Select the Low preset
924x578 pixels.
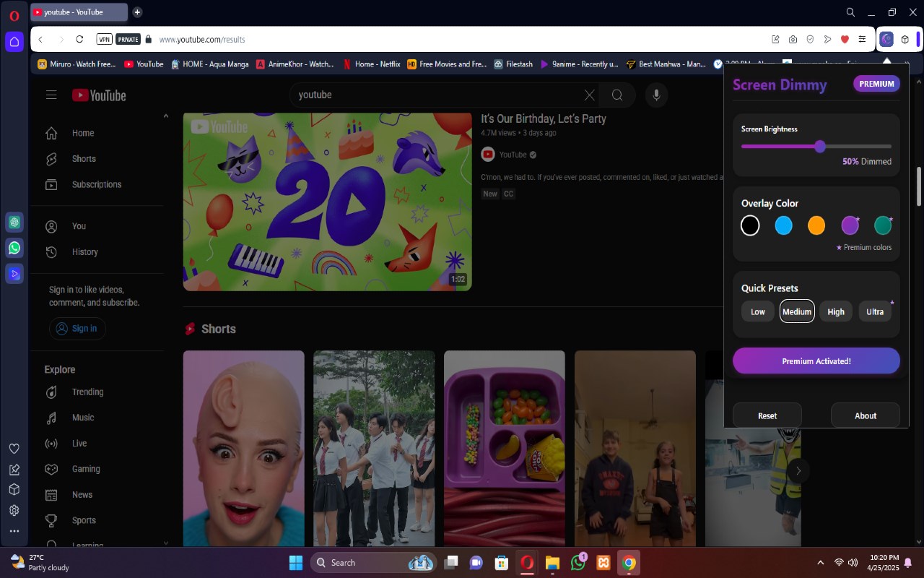(758, 311)
